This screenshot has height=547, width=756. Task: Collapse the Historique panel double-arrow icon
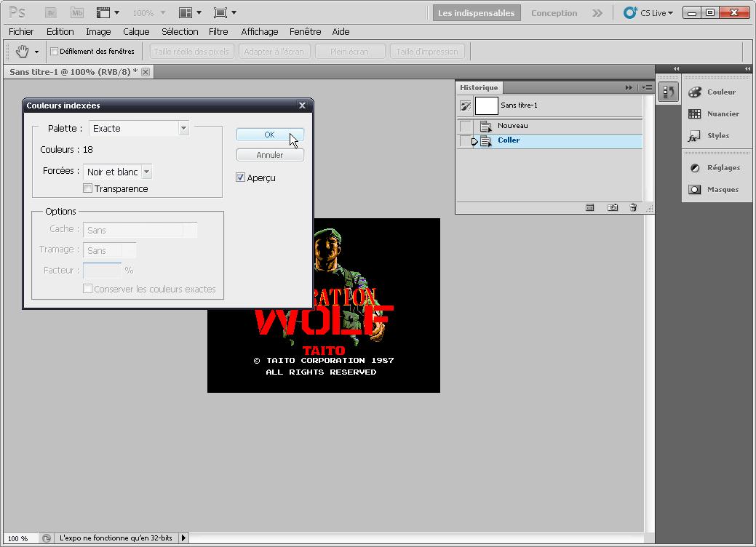pyautogui.click(x=629, y=88)
